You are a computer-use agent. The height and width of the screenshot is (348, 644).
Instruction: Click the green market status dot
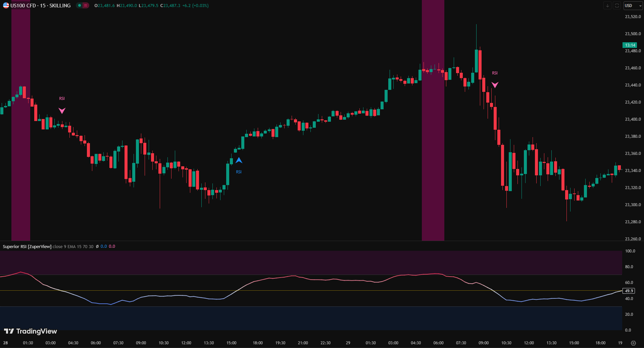[x=80, y=5]
